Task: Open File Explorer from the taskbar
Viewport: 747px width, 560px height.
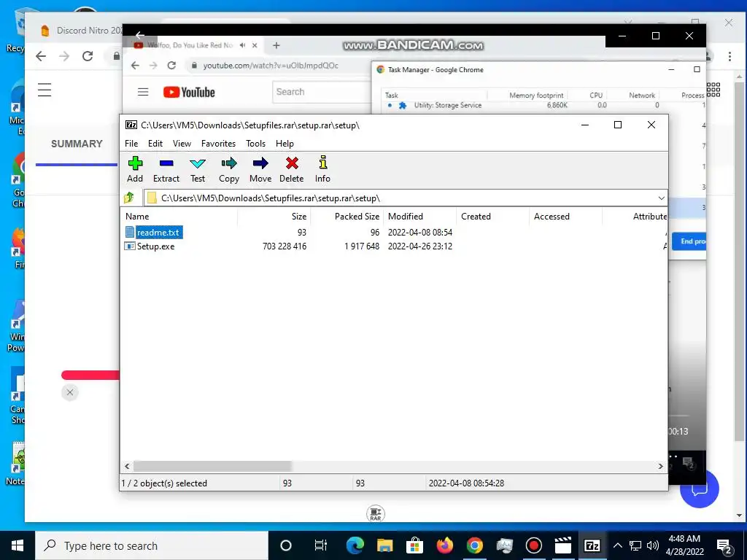Action: pos(384,545)
